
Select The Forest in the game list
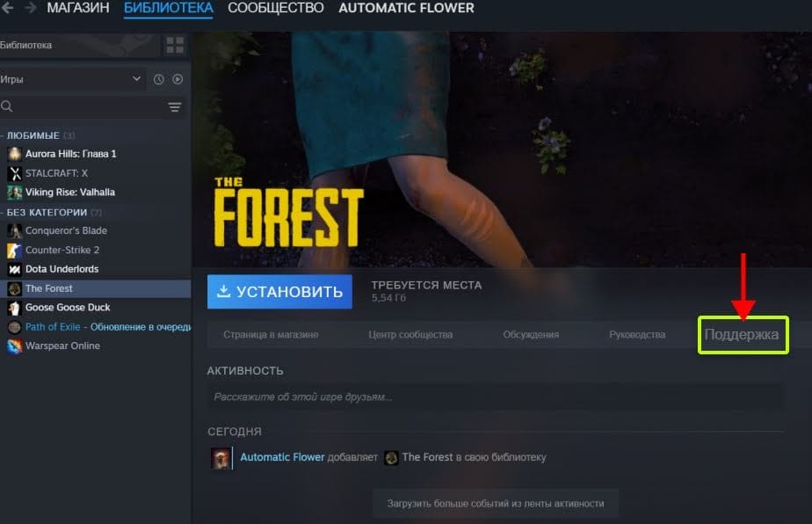pyautogui.click(x=96, y=288)
